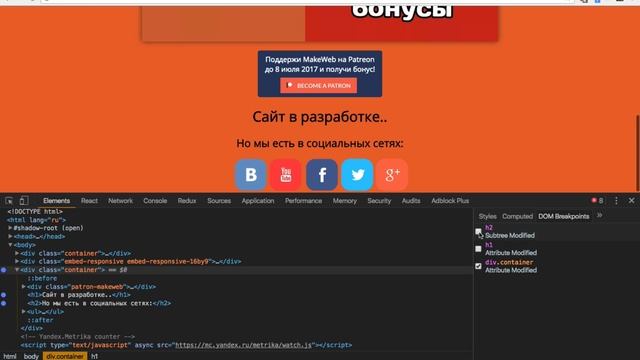Viewport: 640px width, 360px height.
Task: Click the "Но мы есть в социальных сетях:" heading
Action: pyautogui.click(x=320, y=143)
